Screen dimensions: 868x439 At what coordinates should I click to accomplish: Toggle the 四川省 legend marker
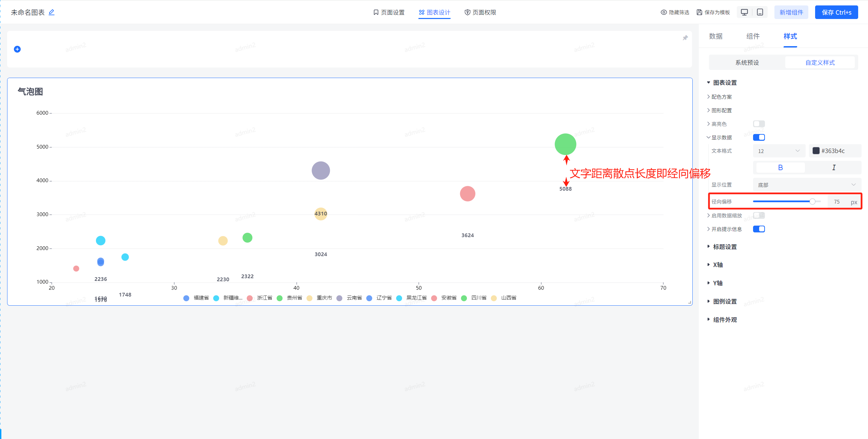[x=464, y=298]
